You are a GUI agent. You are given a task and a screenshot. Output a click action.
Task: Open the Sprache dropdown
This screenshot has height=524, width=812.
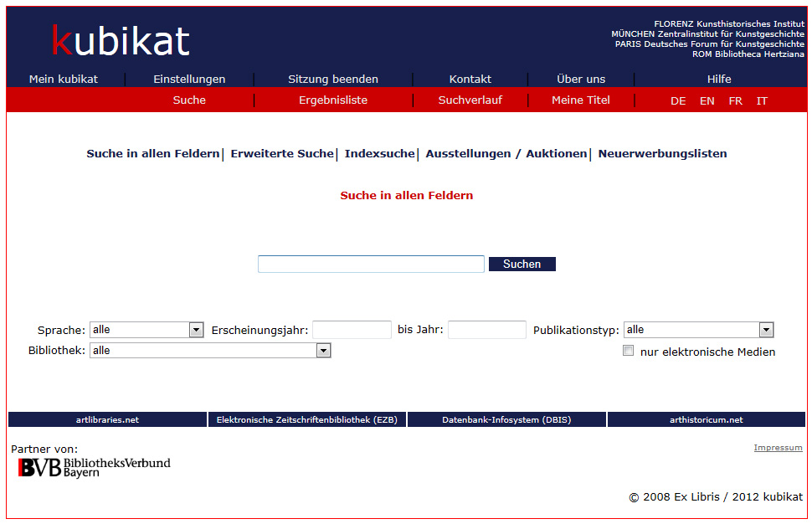(x=146, y=330)
